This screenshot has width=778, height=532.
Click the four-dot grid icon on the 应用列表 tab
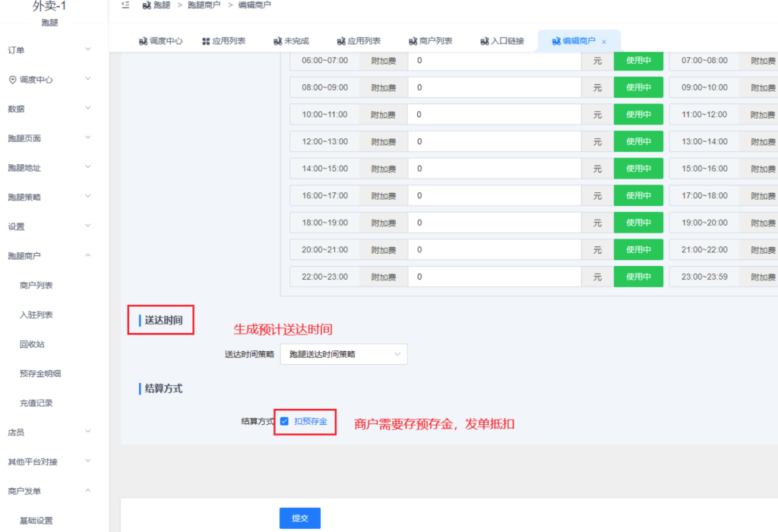click(206, 41)
